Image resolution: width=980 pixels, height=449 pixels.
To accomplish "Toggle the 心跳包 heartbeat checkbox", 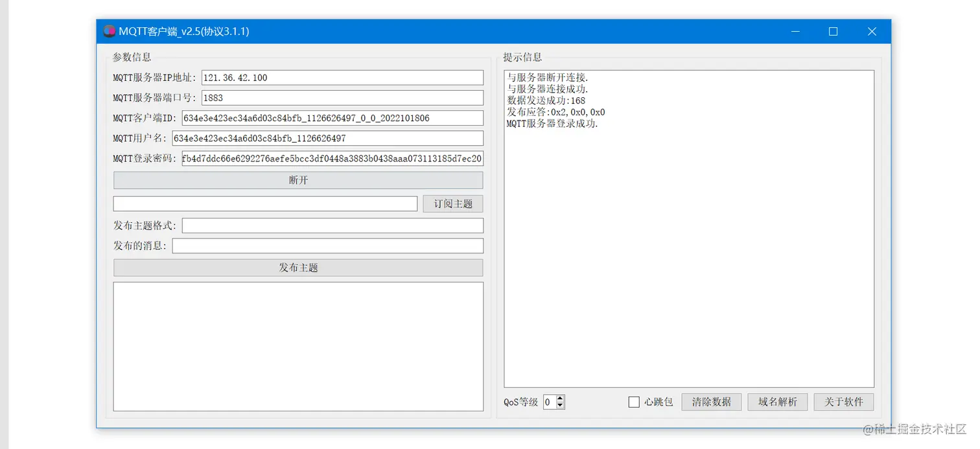I will coord(634,402).
